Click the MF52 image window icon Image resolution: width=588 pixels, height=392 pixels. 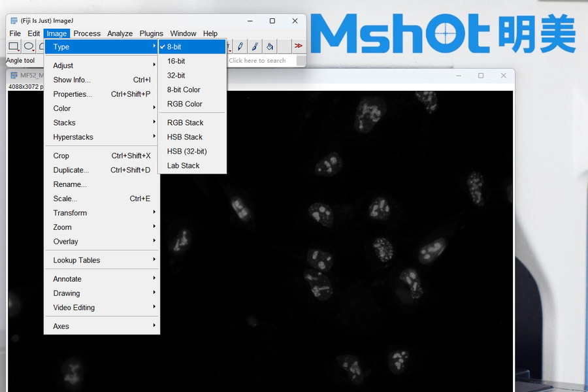pyautogui.click(x=14, y=75)
